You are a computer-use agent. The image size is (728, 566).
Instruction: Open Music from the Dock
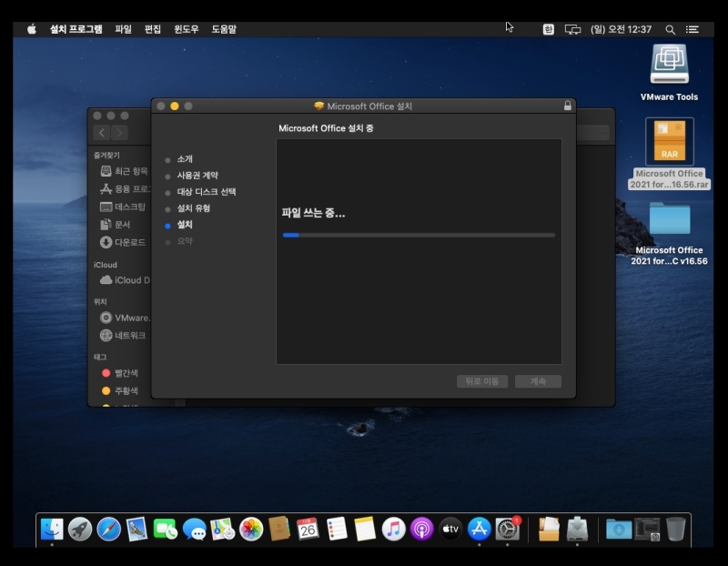pyautogui.click(x=393, y=529)
